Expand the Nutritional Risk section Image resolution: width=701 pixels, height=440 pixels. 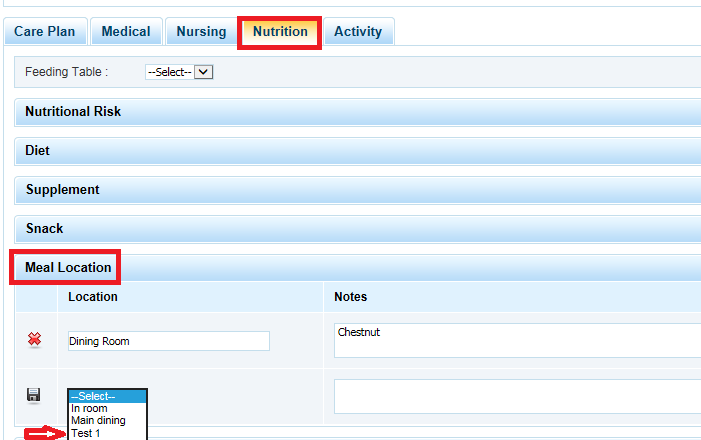[x=73, y=112]
